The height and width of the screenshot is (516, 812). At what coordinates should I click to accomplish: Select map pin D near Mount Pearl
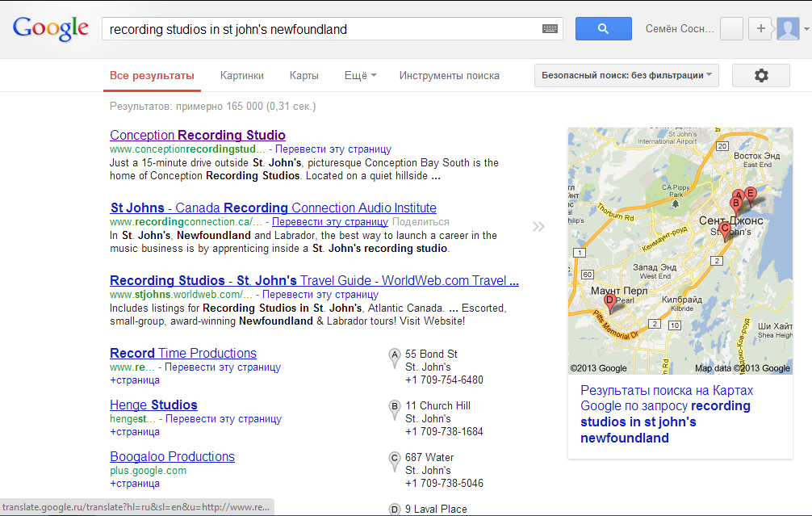point(610,303)
